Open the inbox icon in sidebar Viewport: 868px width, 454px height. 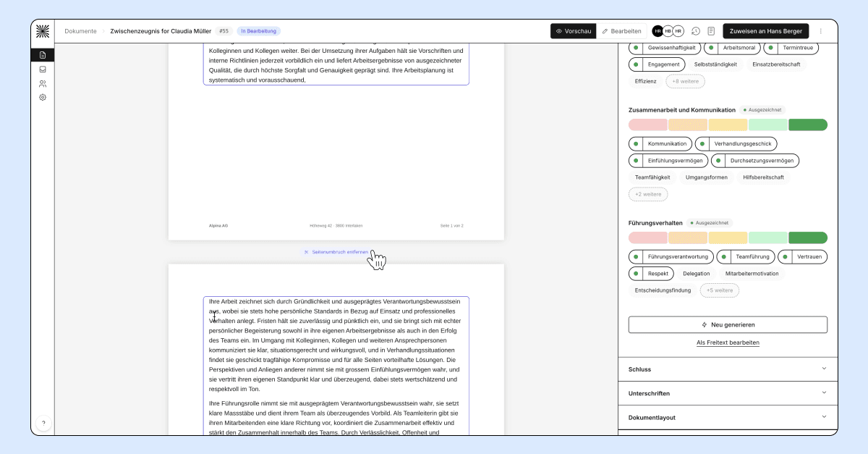click(43, 70)
